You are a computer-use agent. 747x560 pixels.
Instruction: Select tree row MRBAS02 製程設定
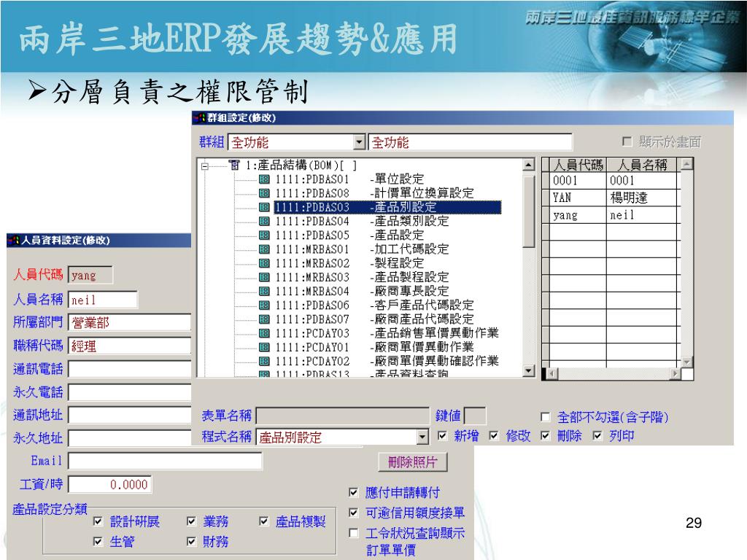pos(349,262)
